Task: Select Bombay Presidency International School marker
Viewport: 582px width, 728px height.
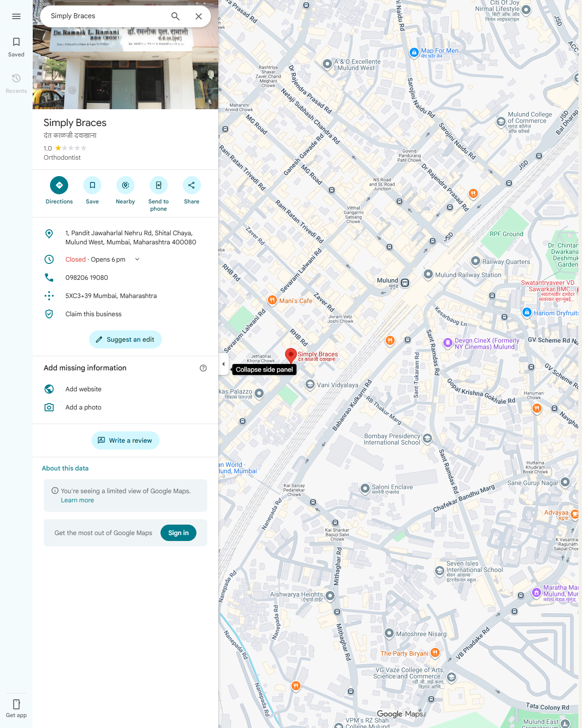Action: click(427, 439)
